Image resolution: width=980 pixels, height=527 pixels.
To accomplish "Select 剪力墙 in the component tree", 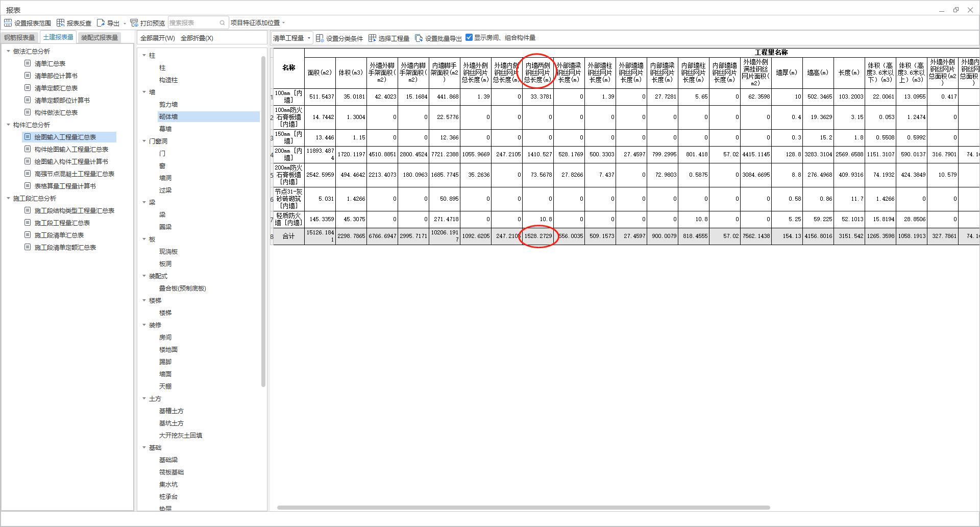I will coord(168,104).
